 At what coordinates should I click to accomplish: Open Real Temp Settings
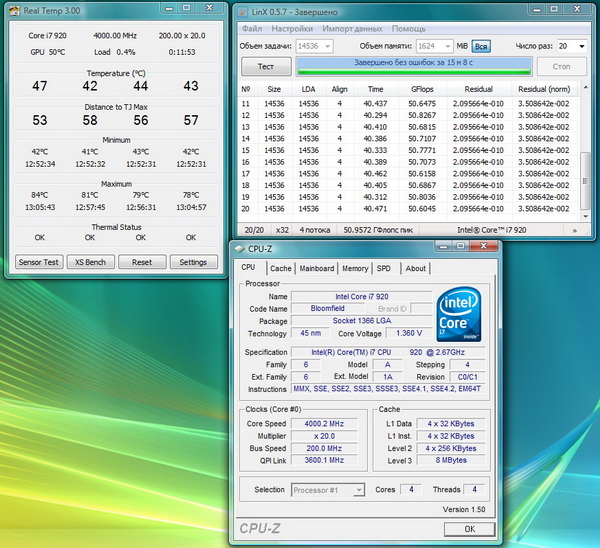coord(193,262)
